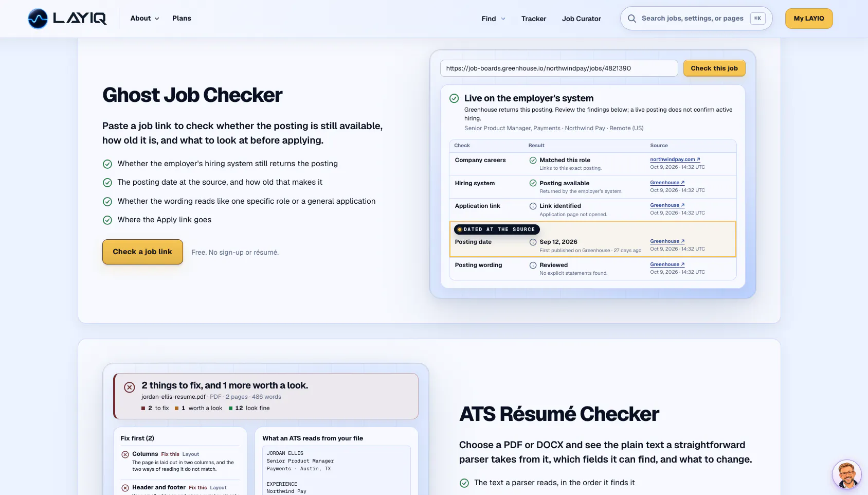868x495 pixels.
Task: Open the Greenhouse link in Posting date row
Action: click(667, 241)
